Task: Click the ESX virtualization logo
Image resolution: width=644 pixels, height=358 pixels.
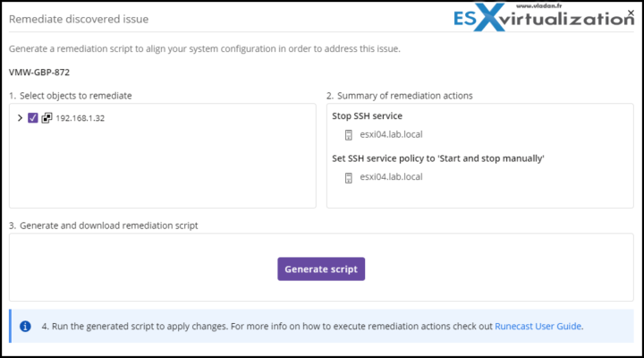Action: (x=544, y=18)
